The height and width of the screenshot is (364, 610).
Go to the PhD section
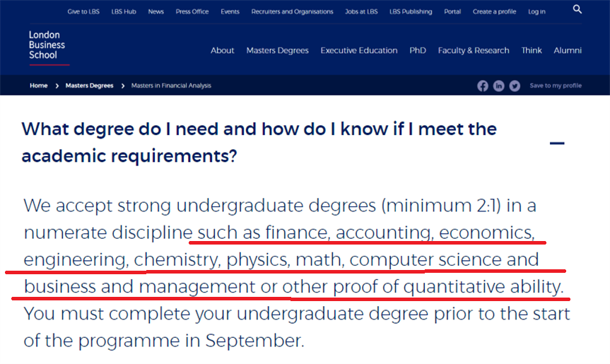[418, 50]
